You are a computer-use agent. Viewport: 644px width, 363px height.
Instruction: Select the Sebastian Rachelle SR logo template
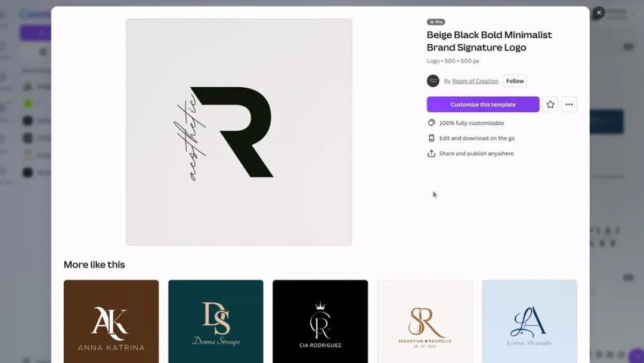425,321
